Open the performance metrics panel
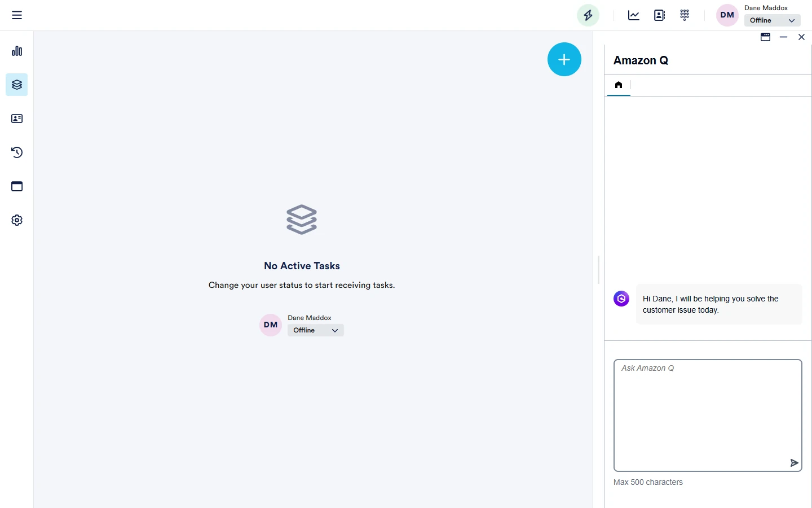 (17, 51)
